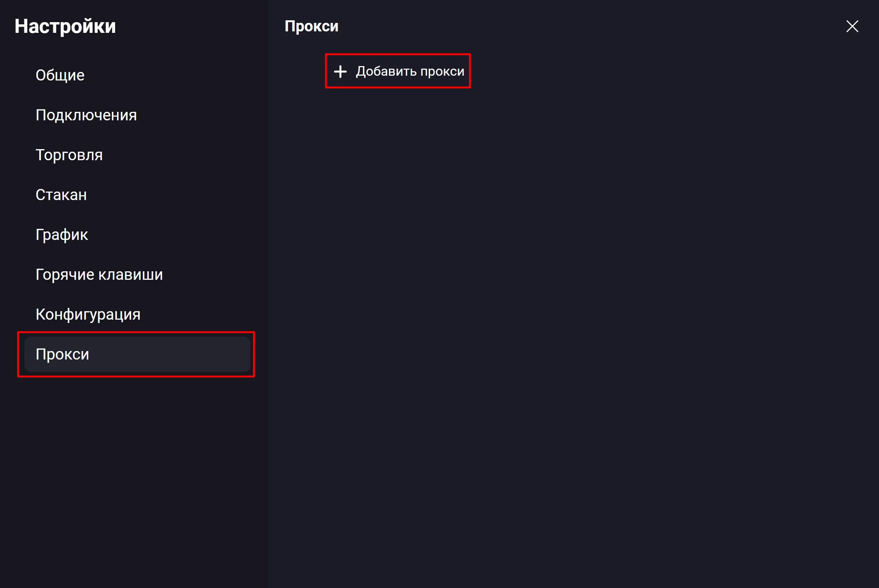Go to Подключения settings
Screen dimensions: 879x588
[x=86, y=115]
